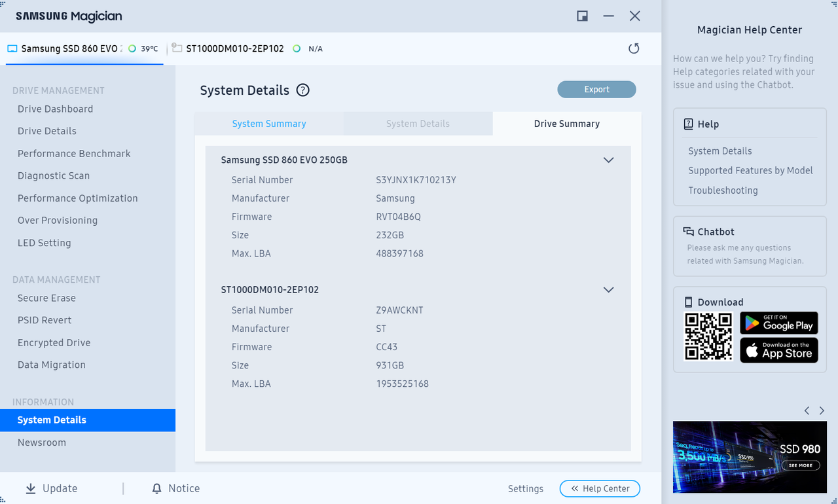
Task: Click the Samsung SSD drive icon
Action: pyautogui.click(x=12, y=48)
